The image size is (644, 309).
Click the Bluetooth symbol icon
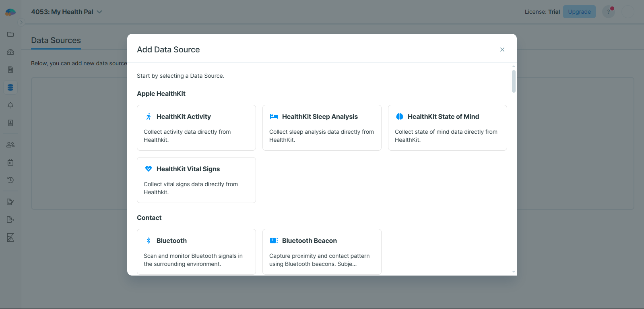click(x=149, y=241)
